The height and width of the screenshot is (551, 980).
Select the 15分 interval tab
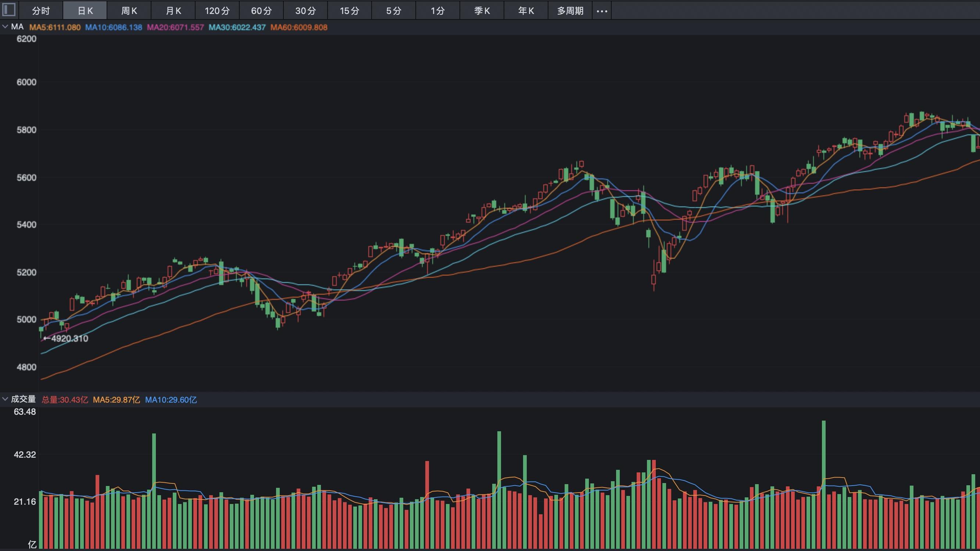(x=350, y=11)
